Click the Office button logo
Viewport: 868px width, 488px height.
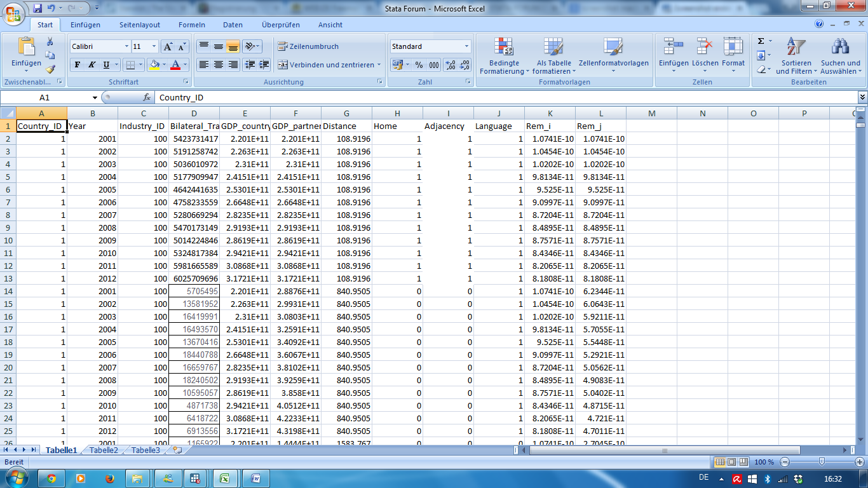pos(14,14)
